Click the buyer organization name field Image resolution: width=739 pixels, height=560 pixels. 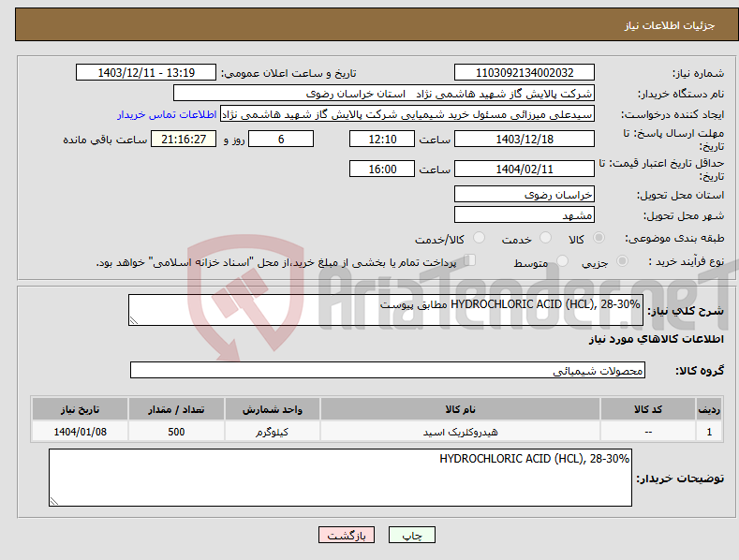(384, 94)
